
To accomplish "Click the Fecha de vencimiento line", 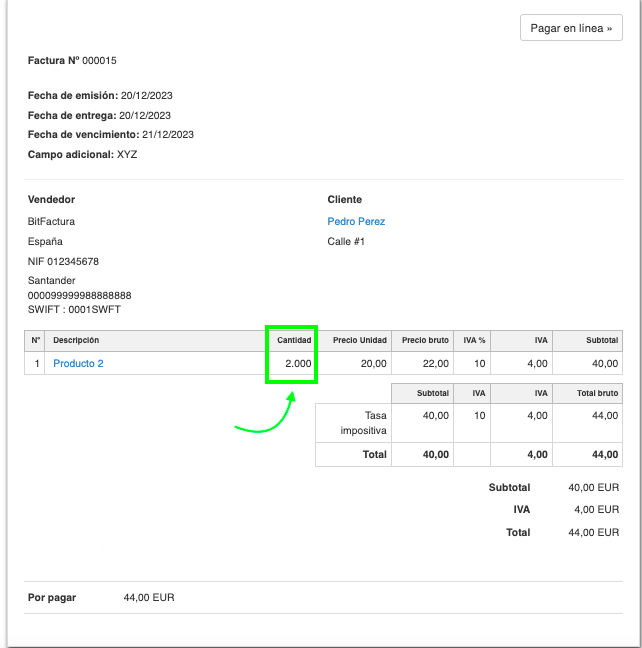I will [110, 134].
